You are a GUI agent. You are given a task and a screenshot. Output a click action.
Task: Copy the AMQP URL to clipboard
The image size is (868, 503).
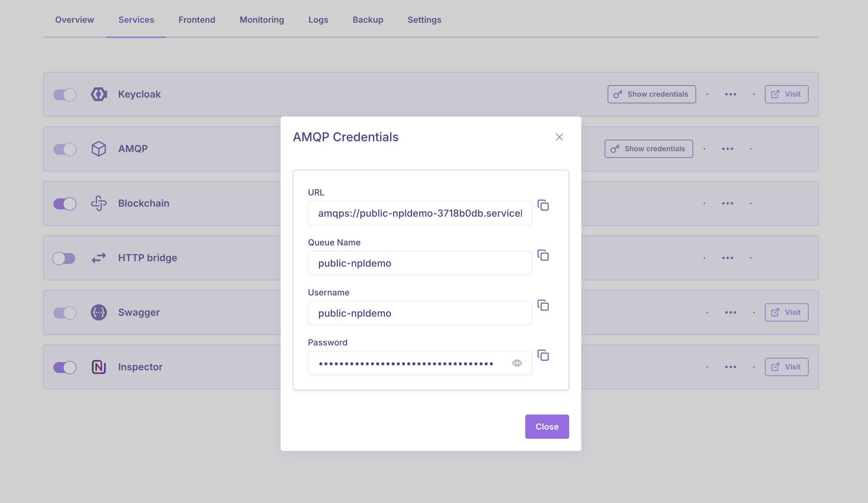tap(543, 205)
